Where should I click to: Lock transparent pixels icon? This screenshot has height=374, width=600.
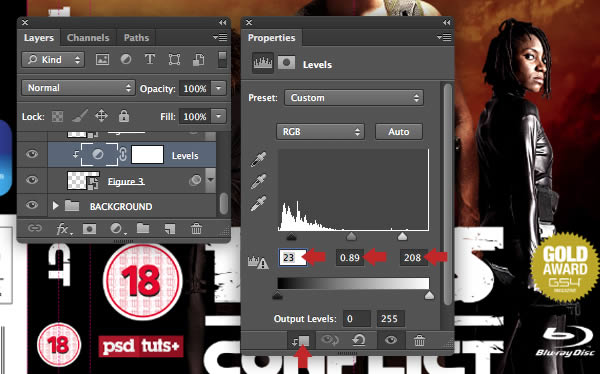click(x=57, y=116)
